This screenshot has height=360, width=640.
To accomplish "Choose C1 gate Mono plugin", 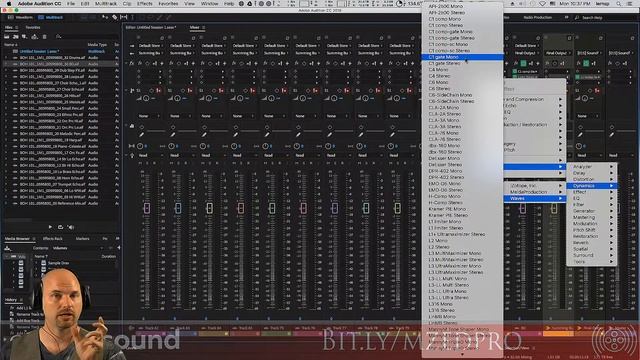I will pyautogui.click(x=462, y=57).
